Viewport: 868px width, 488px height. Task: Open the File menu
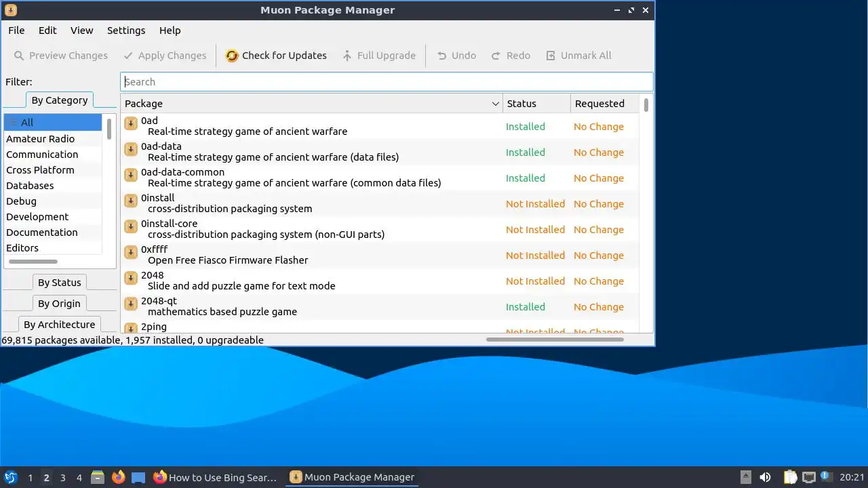point(16,30)
